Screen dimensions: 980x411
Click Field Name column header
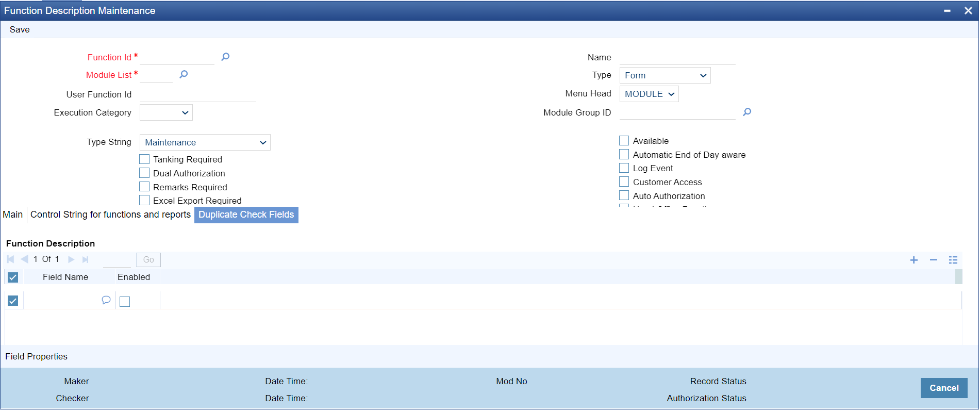pyautogui.click(x=65, y=277)
